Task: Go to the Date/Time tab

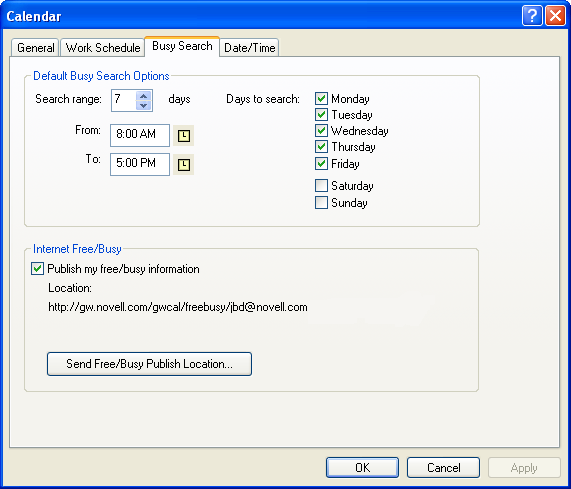Action: click(x=249, y=48)
